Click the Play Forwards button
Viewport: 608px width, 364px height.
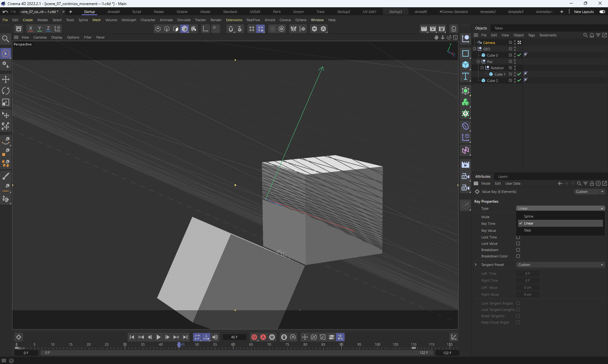click(158, 337)
